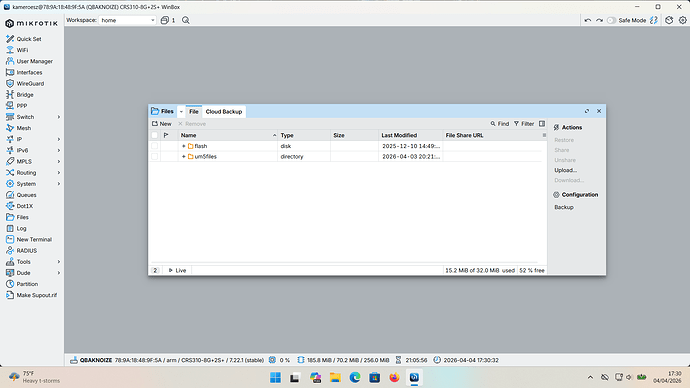Click the redo arrow in top toolbar

(x=599, y=20)
